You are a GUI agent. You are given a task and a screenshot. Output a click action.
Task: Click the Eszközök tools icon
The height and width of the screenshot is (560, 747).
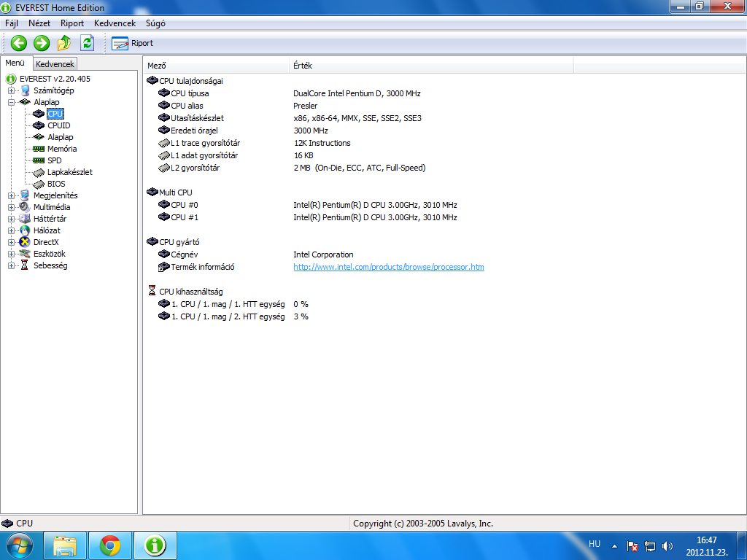point(25,254)
